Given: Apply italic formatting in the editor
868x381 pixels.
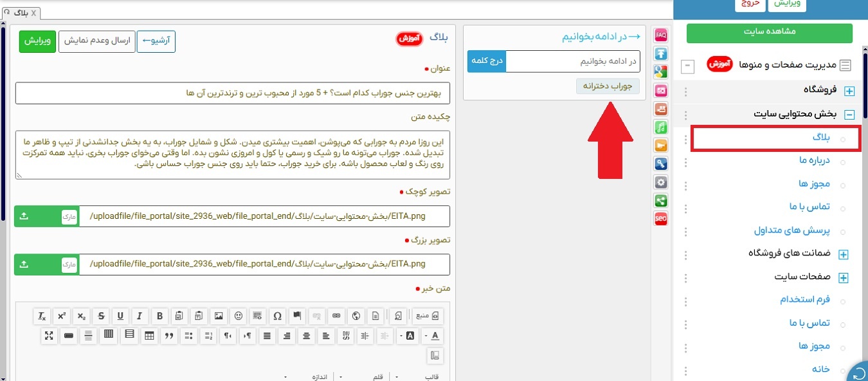Looking at the screenshot, I should coord(140,315).
